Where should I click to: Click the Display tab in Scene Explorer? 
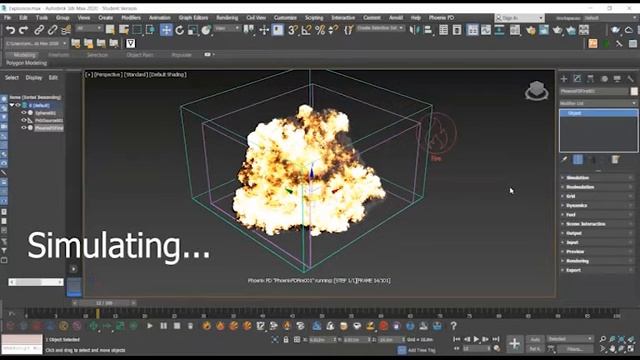click(34, 78)
